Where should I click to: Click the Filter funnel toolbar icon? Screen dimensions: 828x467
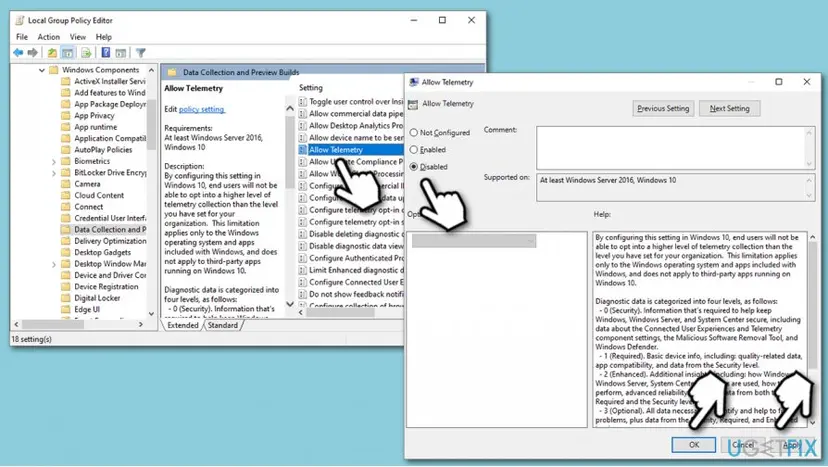pos(140,53)
